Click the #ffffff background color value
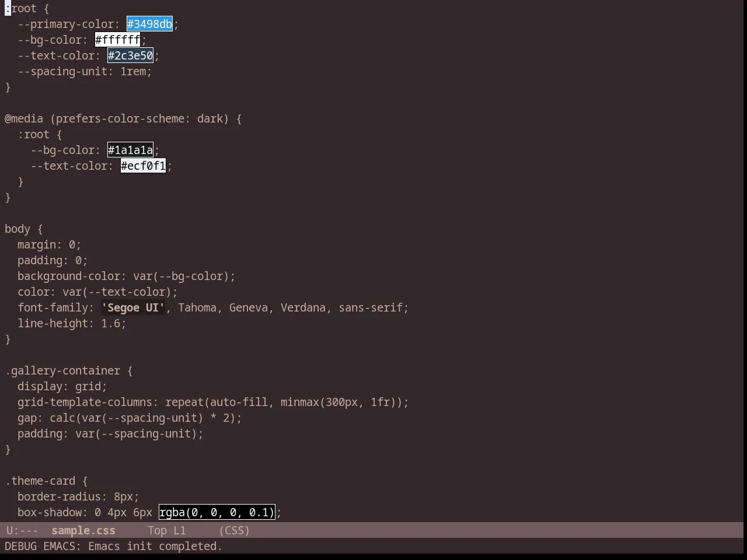747x560 pixels. click(x=118, y=40)
